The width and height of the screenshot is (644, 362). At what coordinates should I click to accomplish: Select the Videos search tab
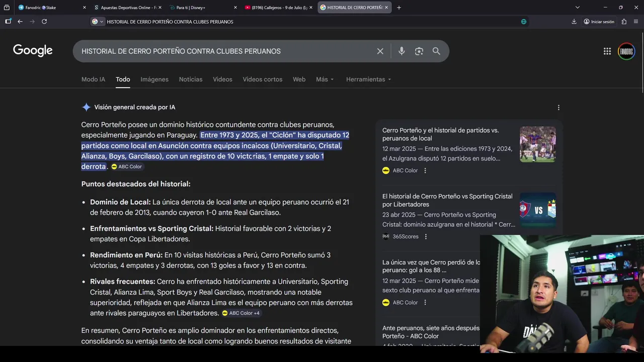[x=222, y=79]
